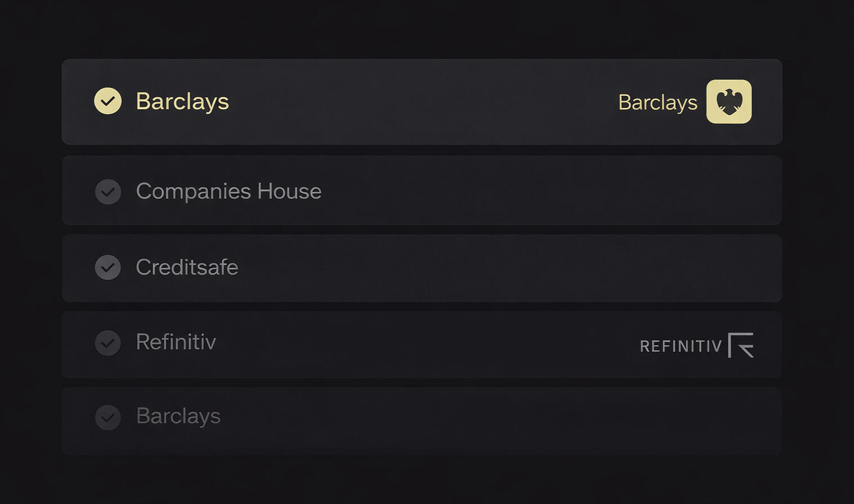Toggle the check circle beside Refinitiv label
This screenshot has height=504, width=854.
pos(108,343)
